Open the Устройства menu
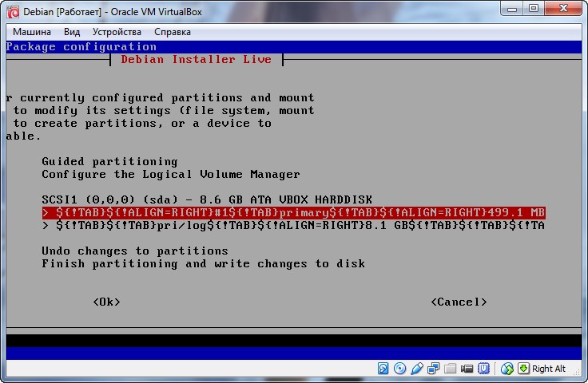The height and width of the screenshot is (383, 588). click(x=117, y=32)
